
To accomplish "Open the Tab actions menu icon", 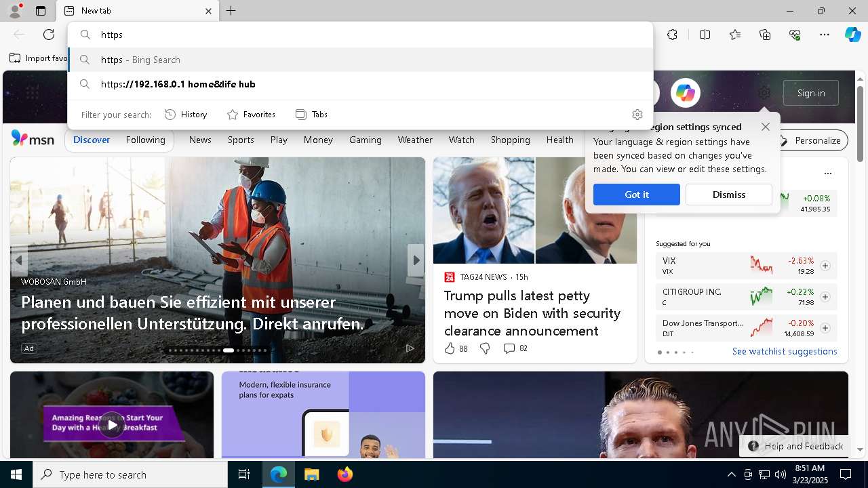I will (x=41, y=11).
